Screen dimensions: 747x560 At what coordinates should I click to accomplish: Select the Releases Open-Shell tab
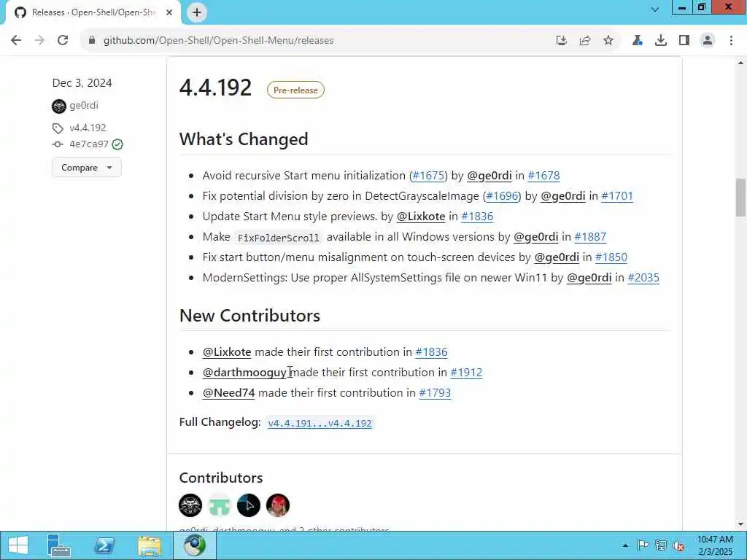pyautogui.click(x=93, y=12)
